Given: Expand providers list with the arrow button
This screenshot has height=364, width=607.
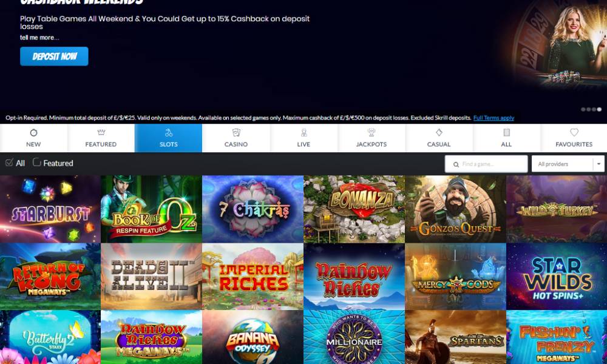Looking at the screenshot, I should point(599,164).
